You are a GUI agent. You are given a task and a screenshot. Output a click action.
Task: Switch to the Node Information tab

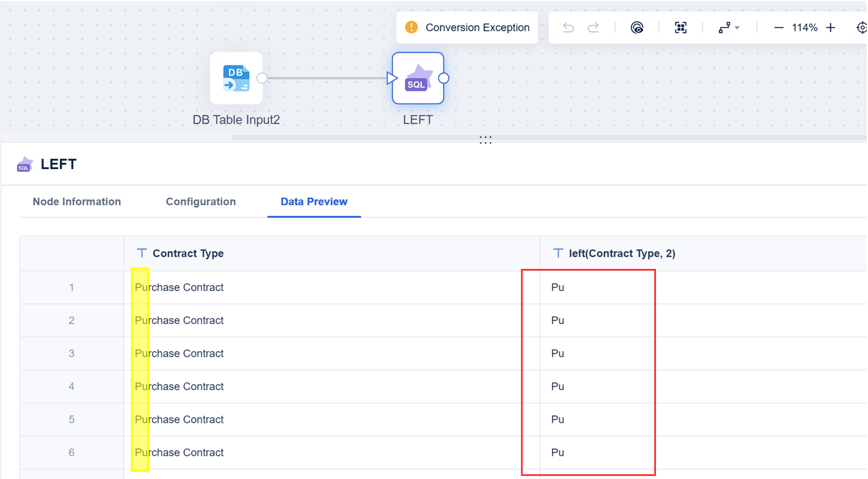(x=77, y=202)
